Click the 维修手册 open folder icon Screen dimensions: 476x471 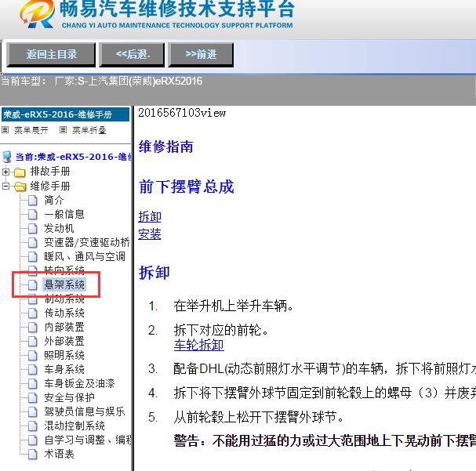tap(20, 187)
